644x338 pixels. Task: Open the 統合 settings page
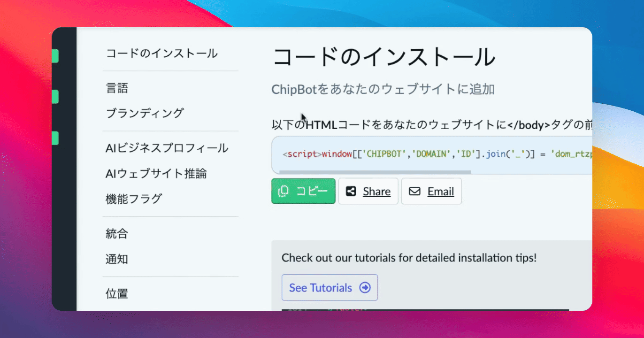click(117, 234)
